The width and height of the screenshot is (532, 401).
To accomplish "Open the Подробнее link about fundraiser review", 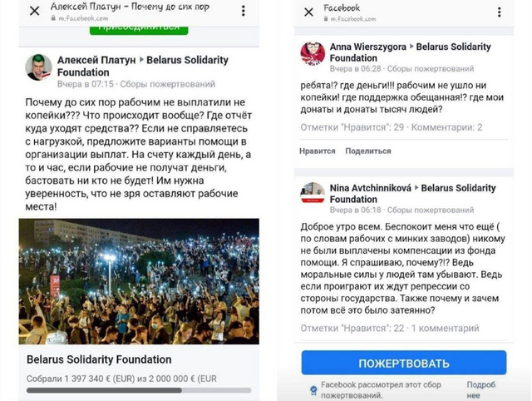I will click(x=481, y=390).
